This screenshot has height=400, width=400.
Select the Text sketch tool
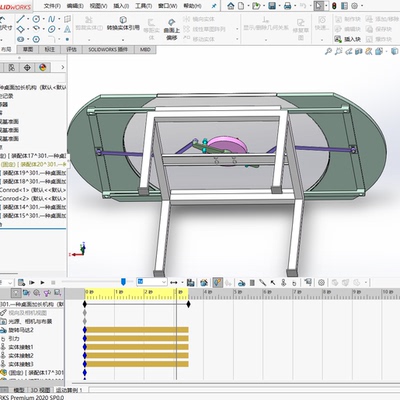67,29
